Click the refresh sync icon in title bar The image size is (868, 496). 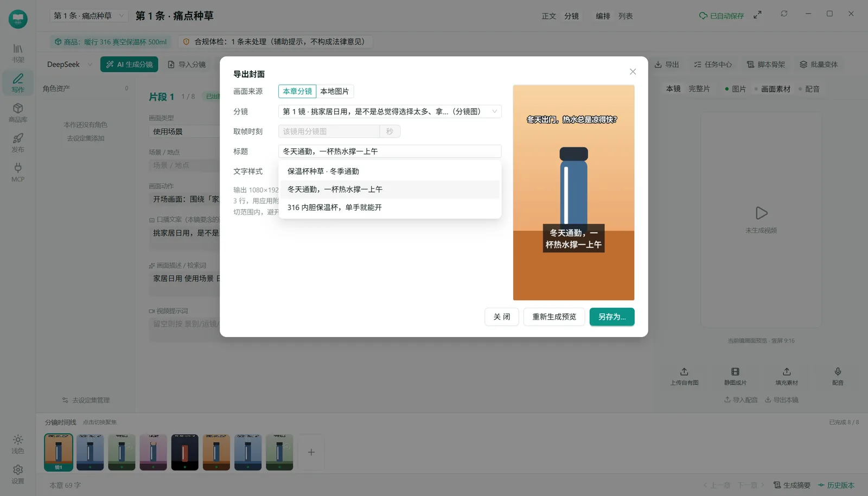pyautogui.click(x=784, y=14)
